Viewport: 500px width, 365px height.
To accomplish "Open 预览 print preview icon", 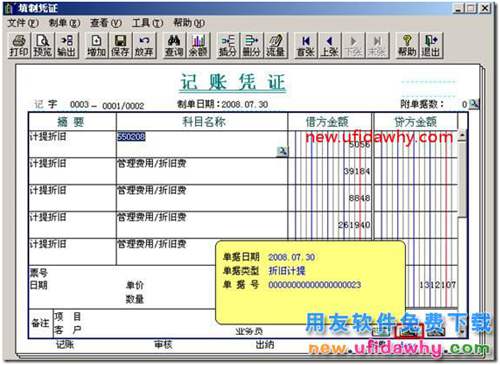I will pyautogui.click(x=43, y=46).
